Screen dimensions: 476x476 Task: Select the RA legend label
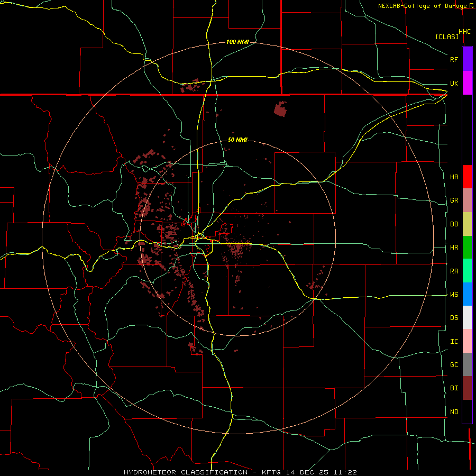click(x=454, y=271)
